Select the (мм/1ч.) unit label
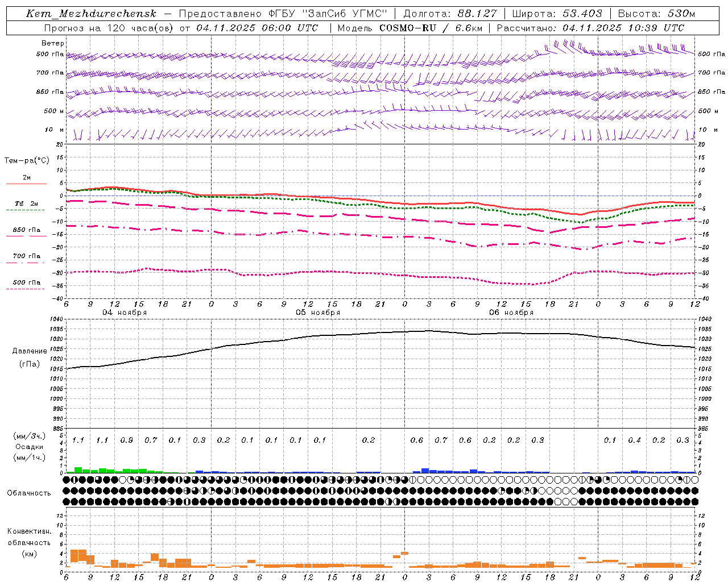Image resolution: width=728 pixels, height=582 pixels. pos(30,458)
